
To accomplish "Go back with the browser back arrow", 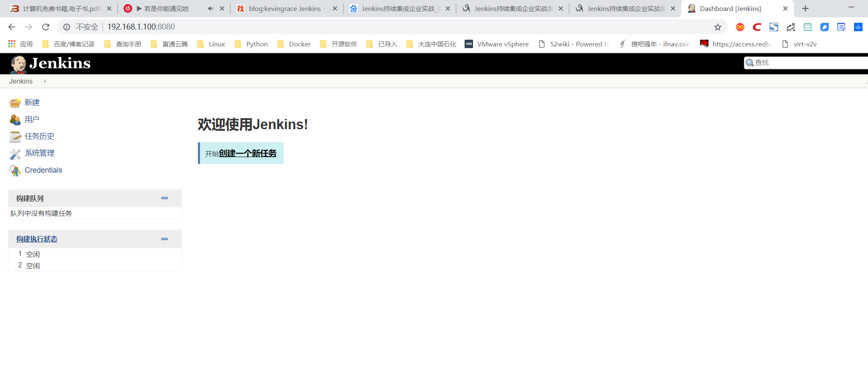I will [12, 27].
